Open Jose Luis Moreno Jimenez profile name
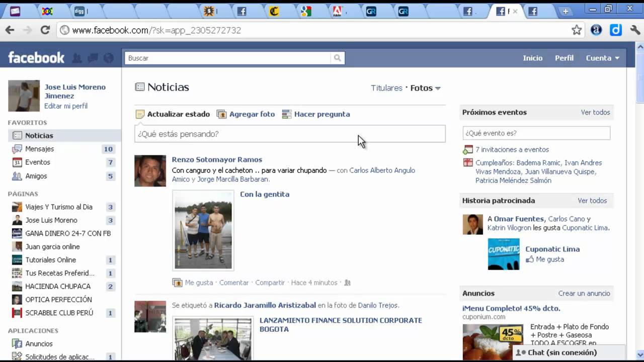The image size is (644, 362). pos(75,92)
